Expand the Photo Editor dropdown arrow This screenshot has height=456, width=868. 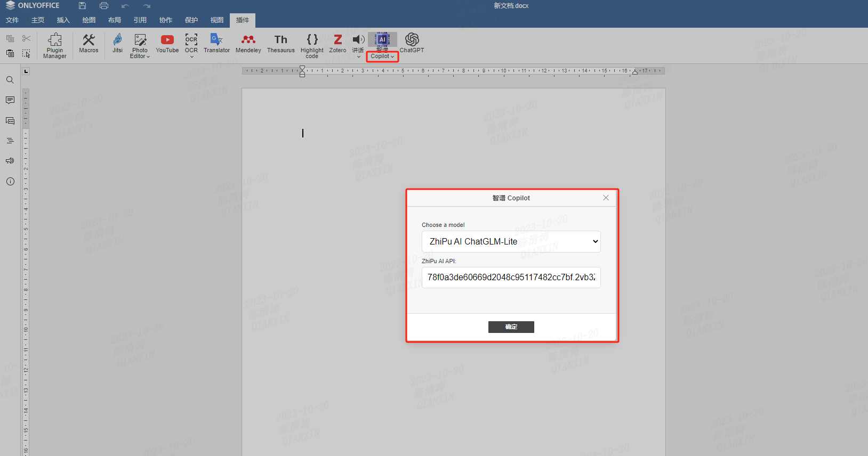[148, 56]
